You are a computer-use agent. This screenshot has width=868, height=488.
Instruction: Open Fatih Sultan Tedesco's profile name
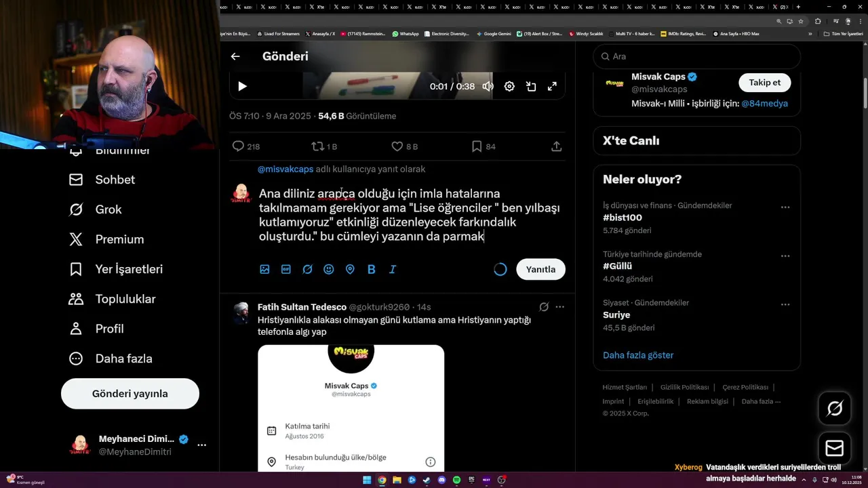pyautogui.click(x=302, y=307)
